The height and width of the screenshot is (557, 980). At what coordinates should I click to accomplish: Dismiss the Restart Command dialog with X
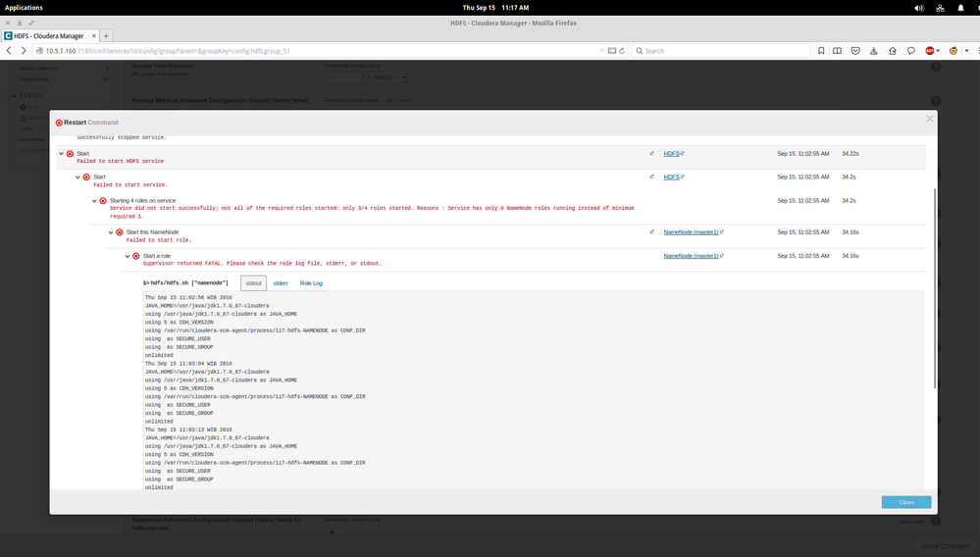point(930,119)
